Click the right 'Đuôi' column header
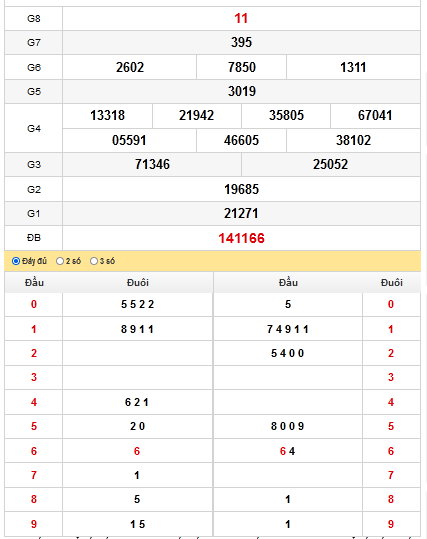The image size is (427, 539). click(392, 283)
